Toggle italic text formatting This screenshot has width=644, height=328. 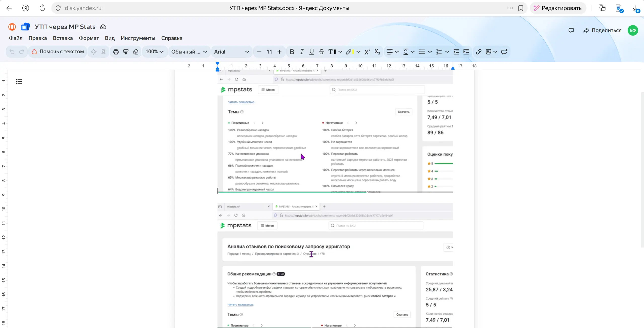click(x=302, y=52)
